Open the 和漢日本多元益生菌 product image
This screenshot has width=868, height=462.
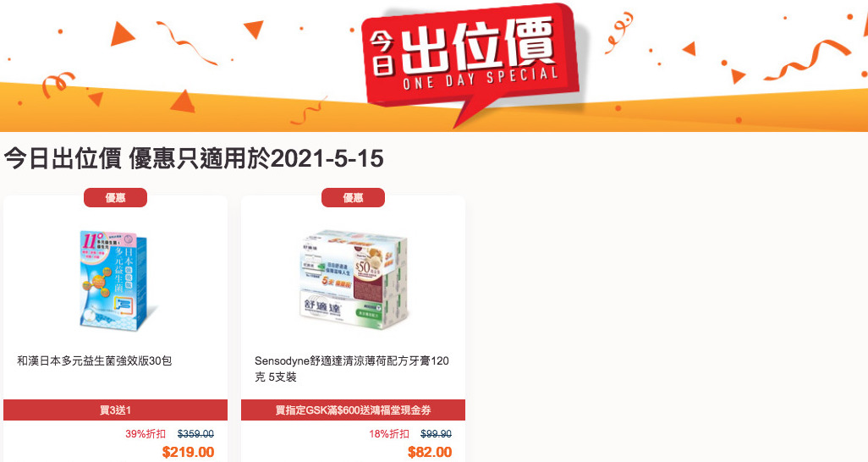pyautogui.click(x=116, y=280)
